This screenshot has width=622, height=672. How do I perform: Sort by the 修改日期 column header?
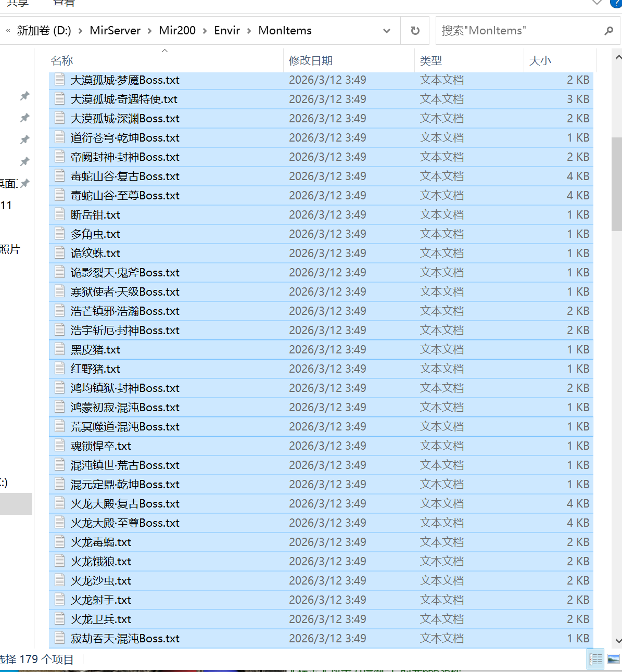pos(349,61)
